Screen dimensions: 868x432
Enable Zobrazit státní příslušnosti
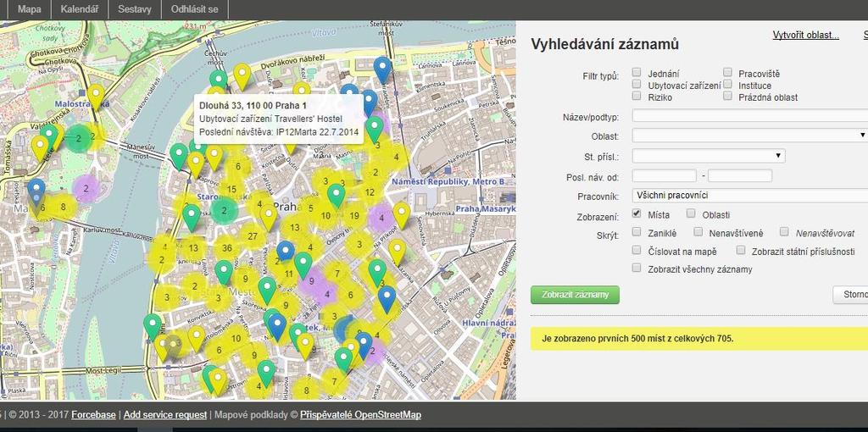[741, 250]
